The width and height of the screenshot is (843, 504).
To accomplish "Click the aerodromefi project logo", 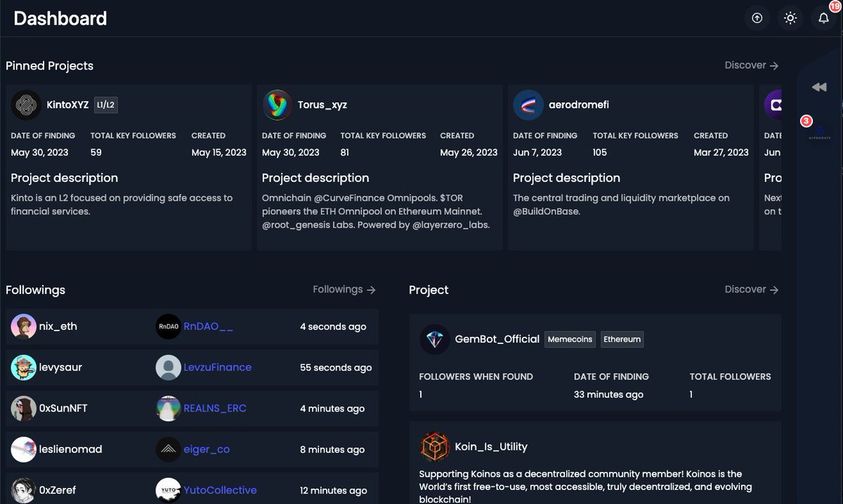I will tap(528, 104).
